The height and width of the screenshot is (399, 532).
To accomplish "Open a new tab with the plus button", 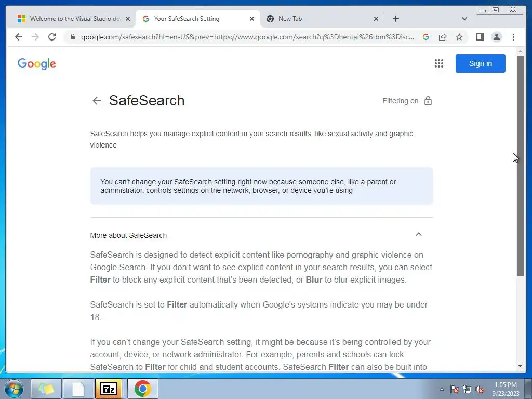I will (x=395, y=19).
